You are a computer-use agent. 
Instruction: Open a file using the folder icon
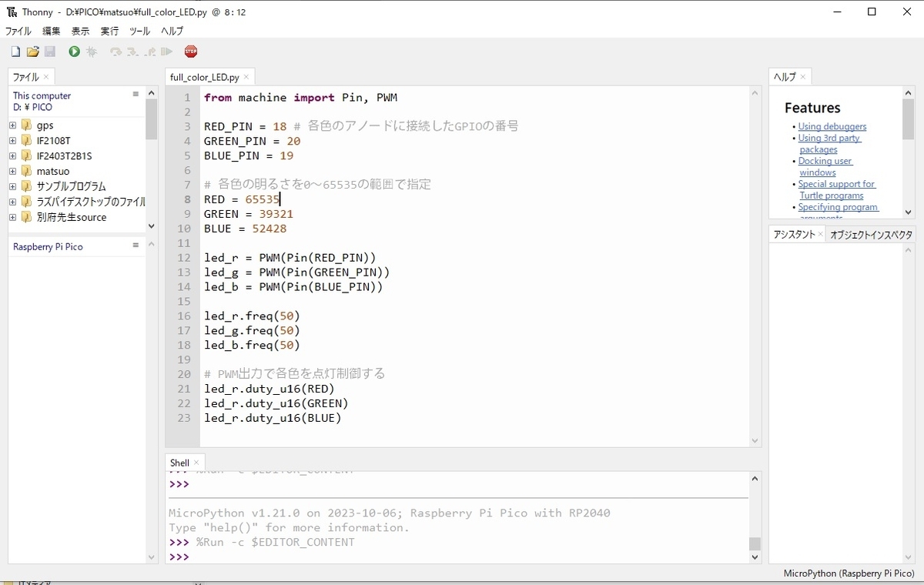point(32,52)
